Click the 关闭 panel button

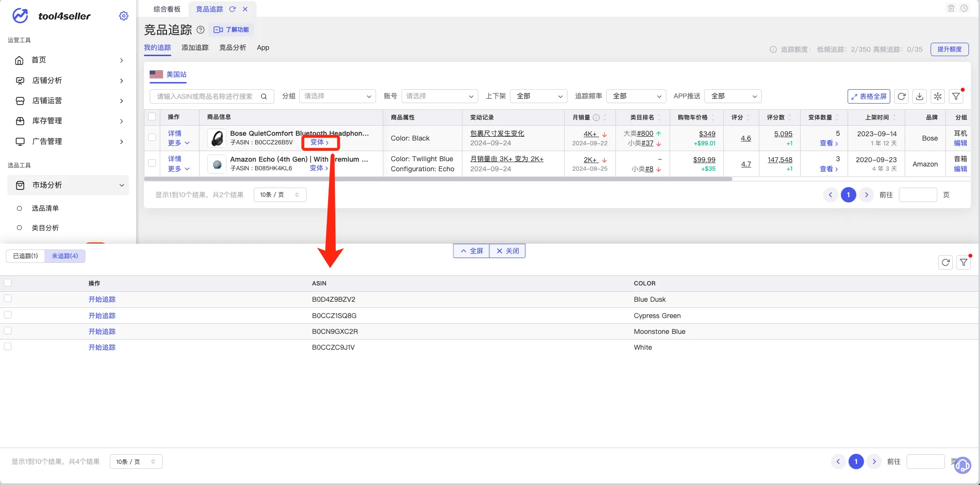point(508,251)
